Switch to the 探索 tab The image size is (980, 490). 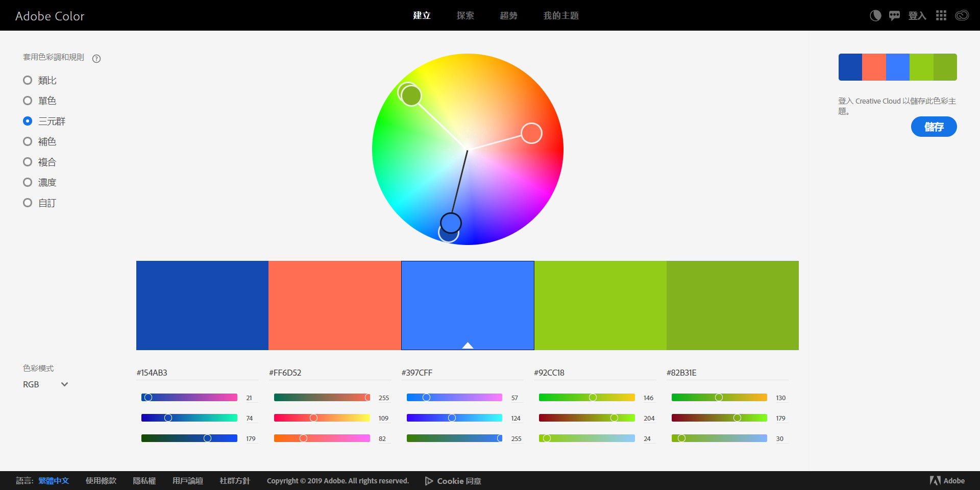465,16
